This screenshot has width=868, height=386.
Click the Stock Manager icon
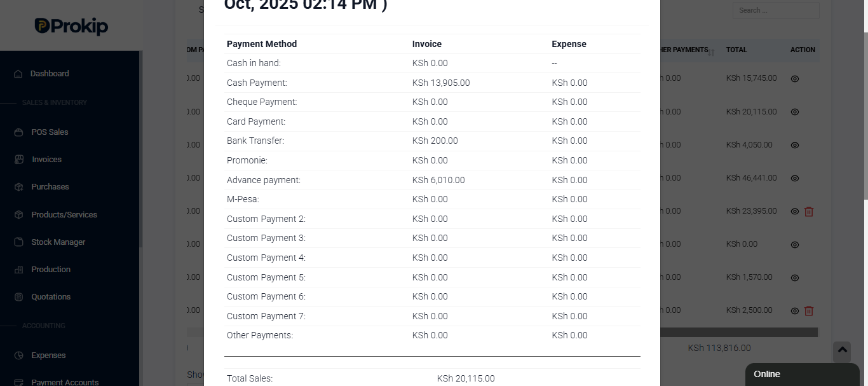(18, 242)
